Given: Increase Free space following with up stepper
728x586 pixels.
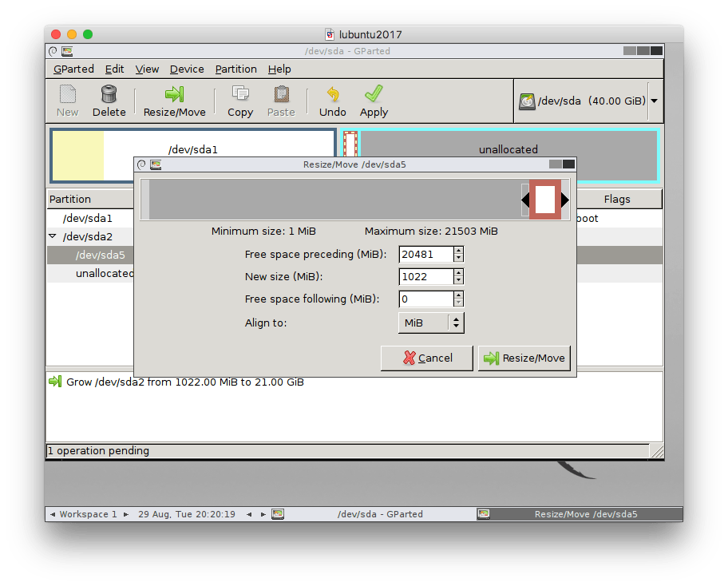Looking at the screenshot, I should pyautogui.click(x=459, y=295).
